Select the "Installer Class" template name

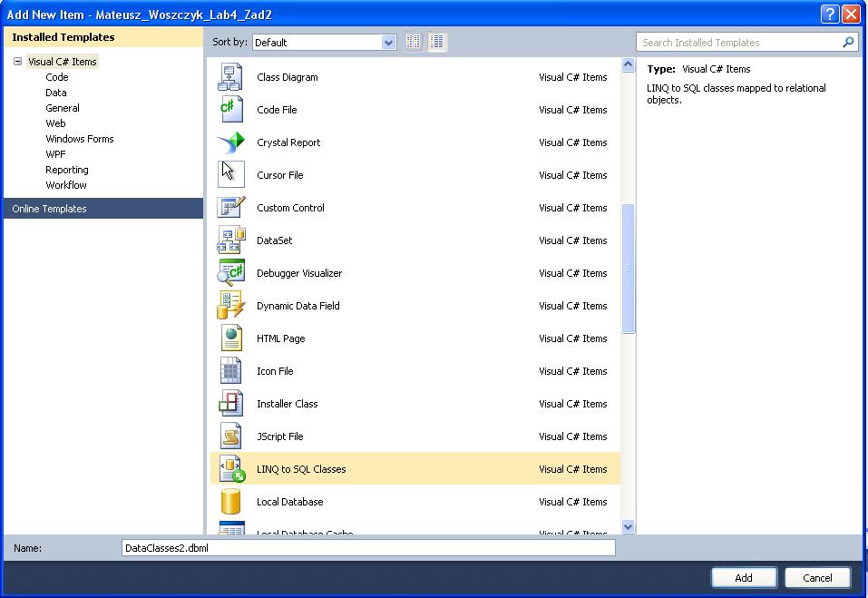(x=288, y=404)
